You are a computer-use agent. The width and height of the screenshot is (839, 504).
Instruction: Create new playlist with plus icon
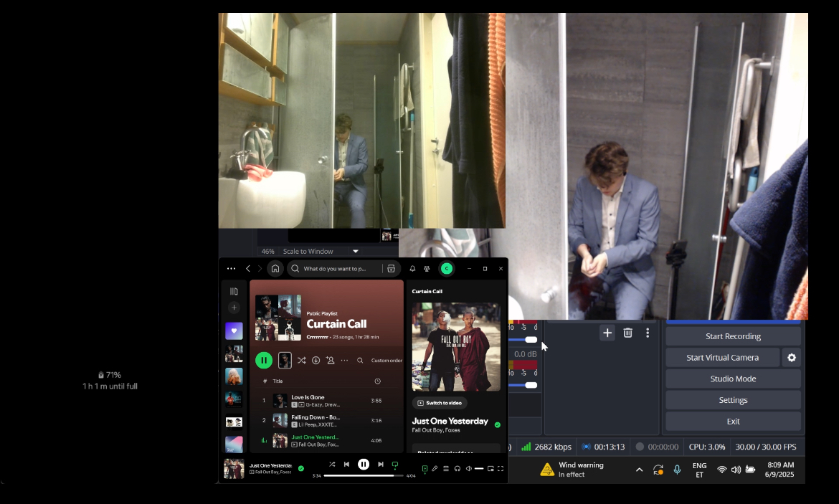point(234,307)
